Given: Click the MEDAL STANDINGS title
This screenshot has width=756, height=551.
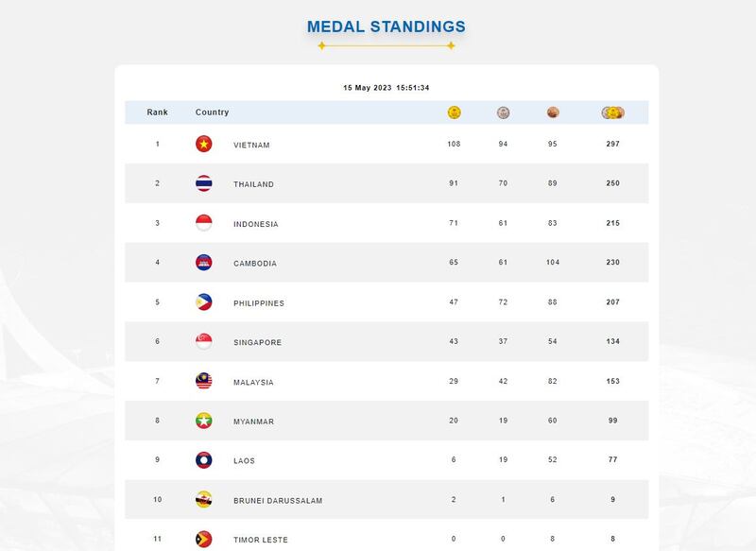Looking at the screenshot, I should coord(387,26).
